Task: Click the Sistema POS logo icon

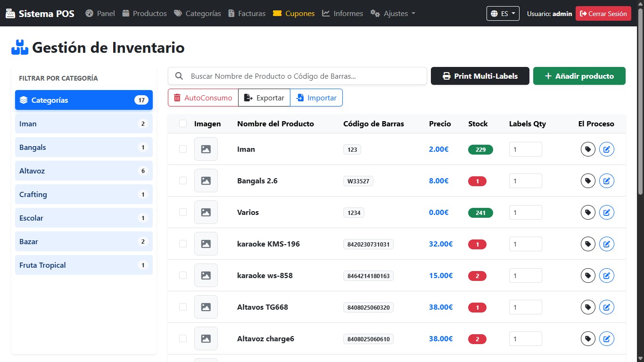Action: (10, 14)
